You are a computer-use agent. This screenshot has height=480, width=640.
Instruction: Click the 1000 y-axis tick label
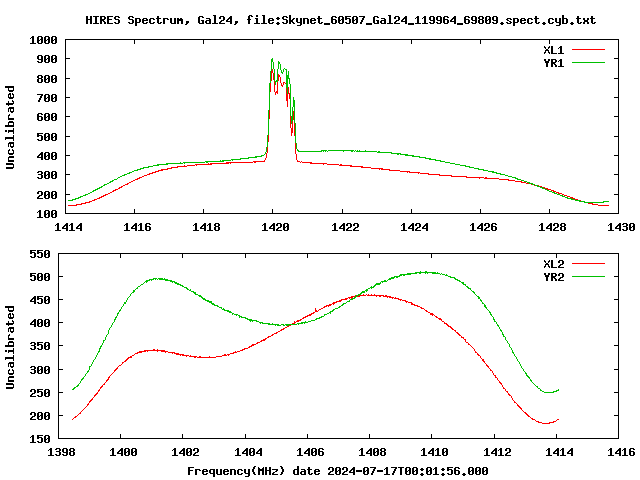point(43,40)
